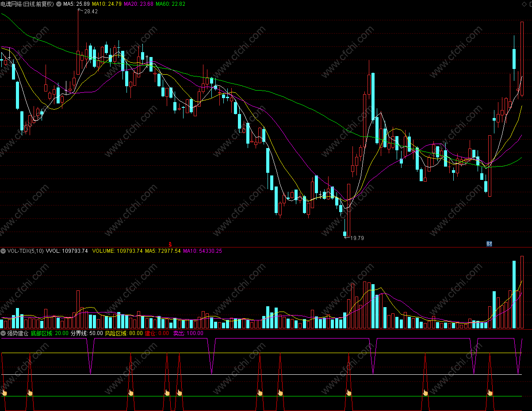Click the volume MA10: 54330.25 label
Viewport: 532px width, 411px height.
point(203,251)
